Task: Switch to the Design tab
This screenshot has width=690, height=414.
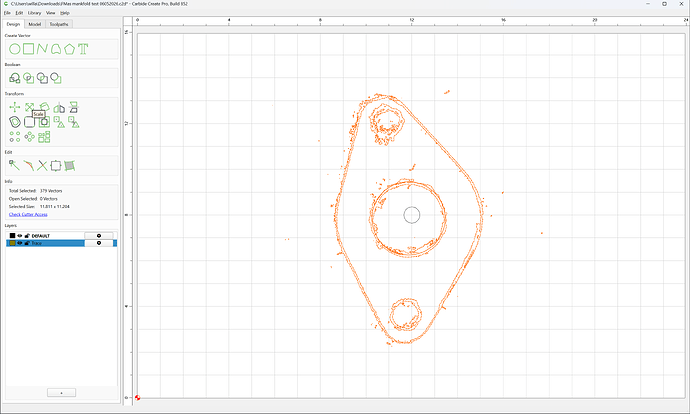Action: tap(13, 24)
